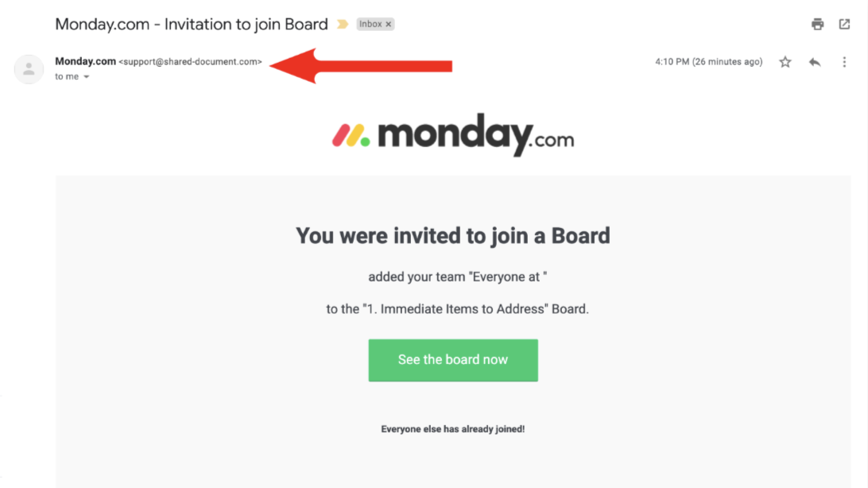
Task: Click the 'Everyone else has already joined!' text
Action: point(453,429)
